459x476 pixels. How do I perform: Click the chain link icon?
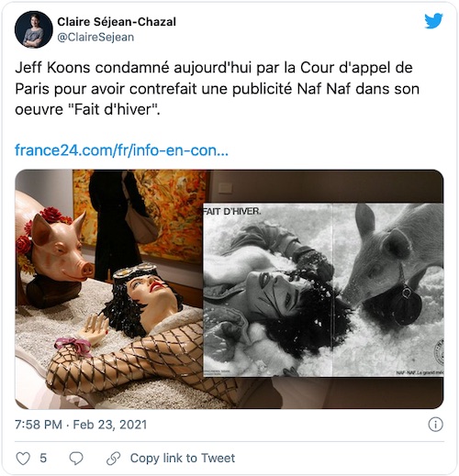click(114, 459)
